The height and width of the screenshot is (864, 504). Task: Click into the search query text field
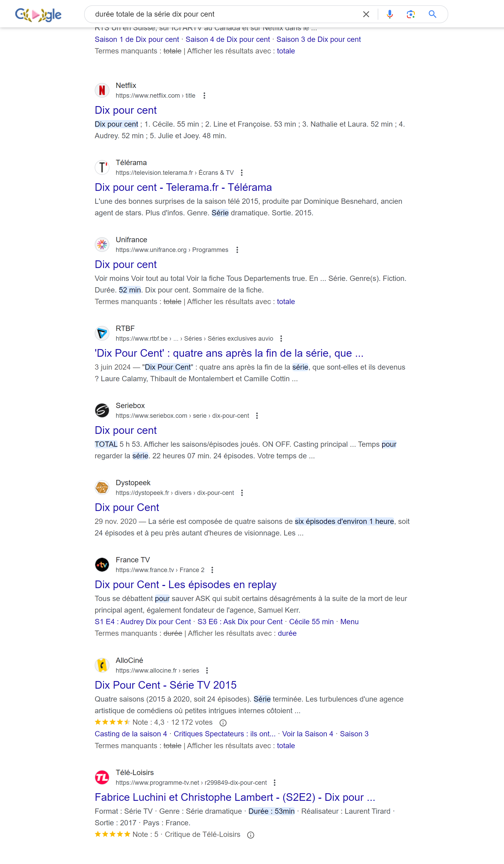223,14
